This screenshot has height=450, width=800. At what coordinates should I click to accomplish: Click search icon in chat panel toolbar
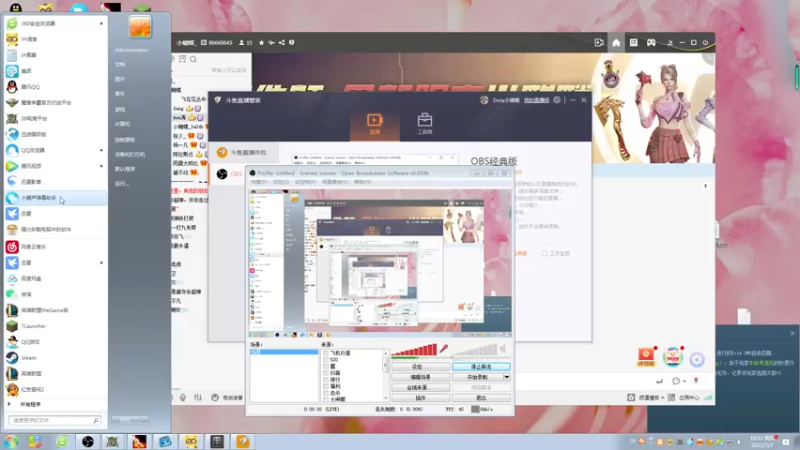[x=193, y=59]
